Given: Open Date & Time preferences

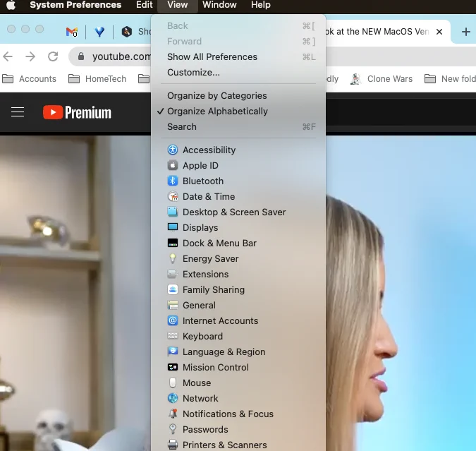Looking at the screenshot, I should click(x=238, y=196).
